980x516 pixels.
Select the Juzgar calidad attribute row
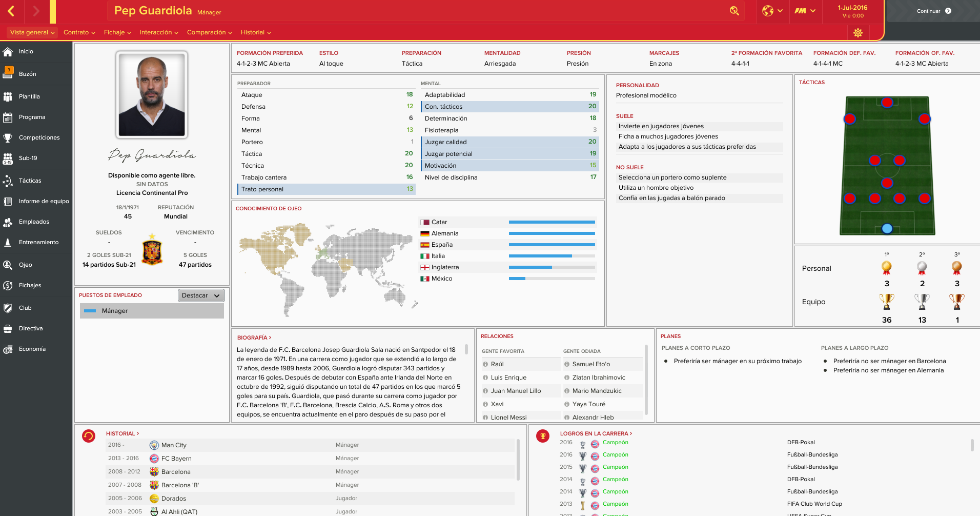tap(509, 142)
